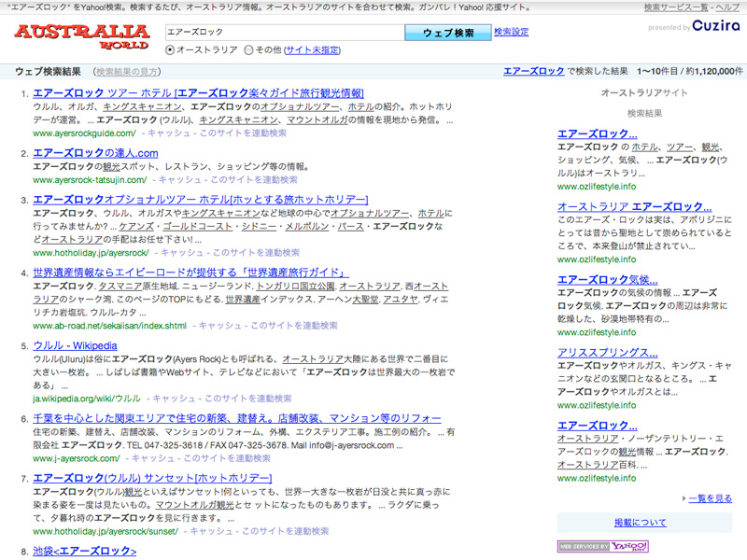Click the www.ayersrockguide.com/ URL text
This screenshot has width=747, height=560.
click(84, 133)
